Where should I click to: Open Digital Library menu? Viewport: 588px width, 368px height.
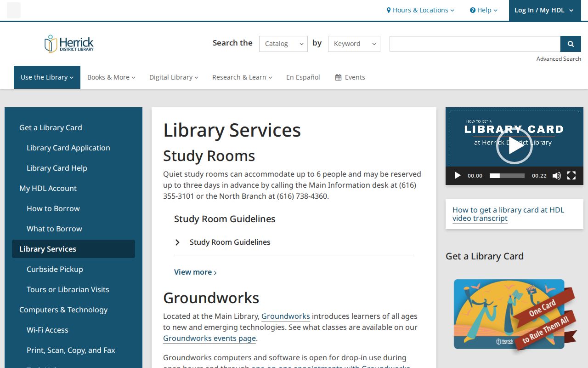click(174, 77)
